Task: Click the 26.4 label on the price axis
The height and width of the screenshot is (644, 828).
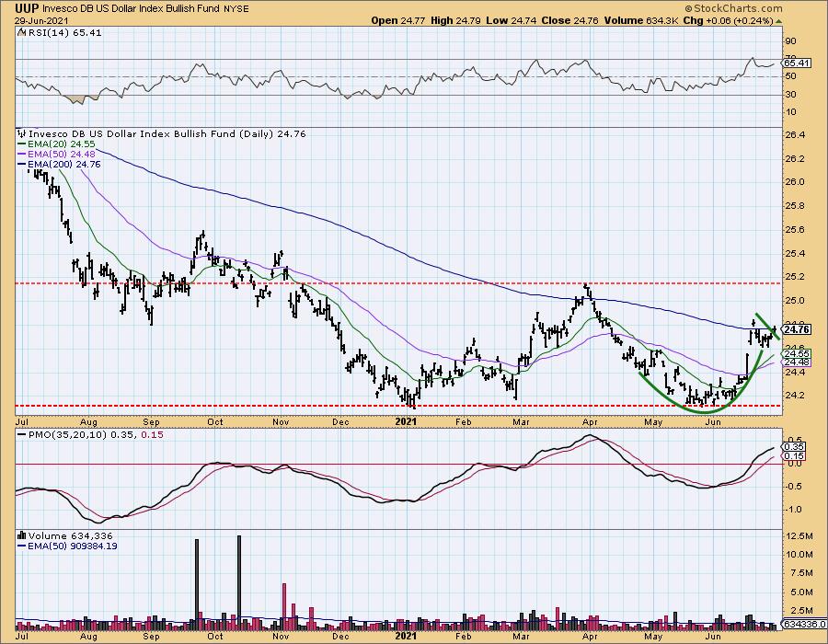Action: (x=795, y=135)
